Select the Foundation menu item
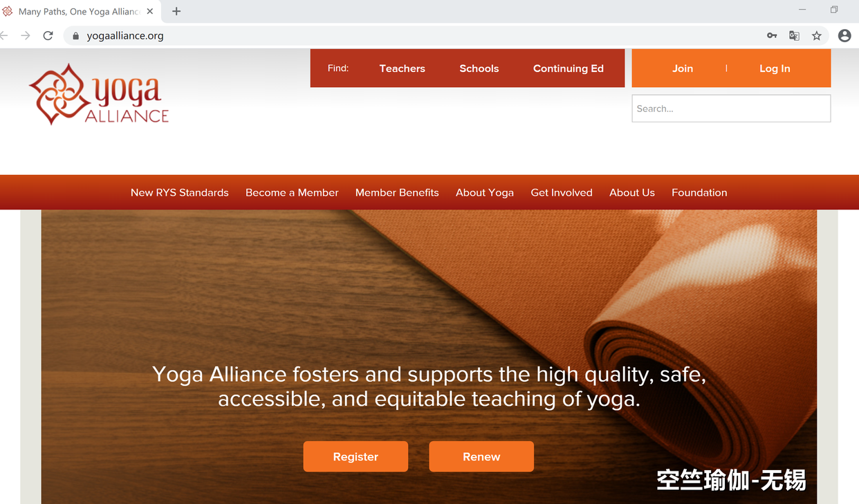Image resolution: width=859 pixels, height=504 pixels. coord(699,193)
